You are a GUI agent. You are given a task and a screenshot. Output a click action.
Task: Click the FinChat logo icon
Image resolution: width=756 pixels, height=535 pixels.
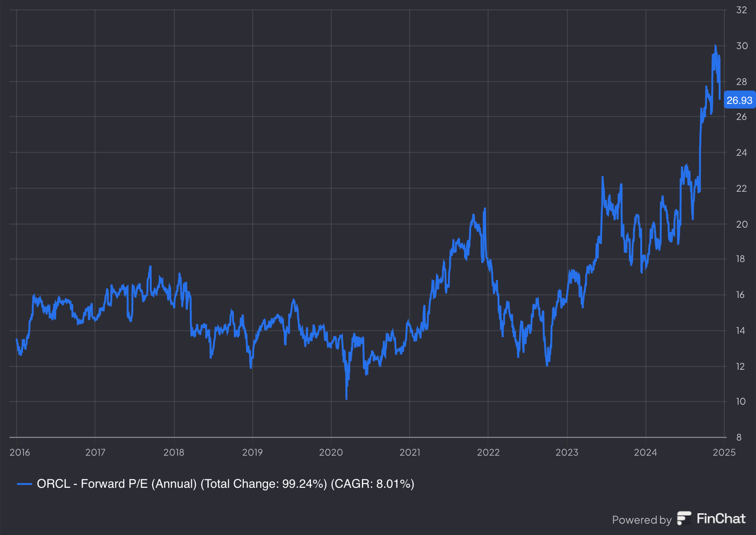click(684, 518)
